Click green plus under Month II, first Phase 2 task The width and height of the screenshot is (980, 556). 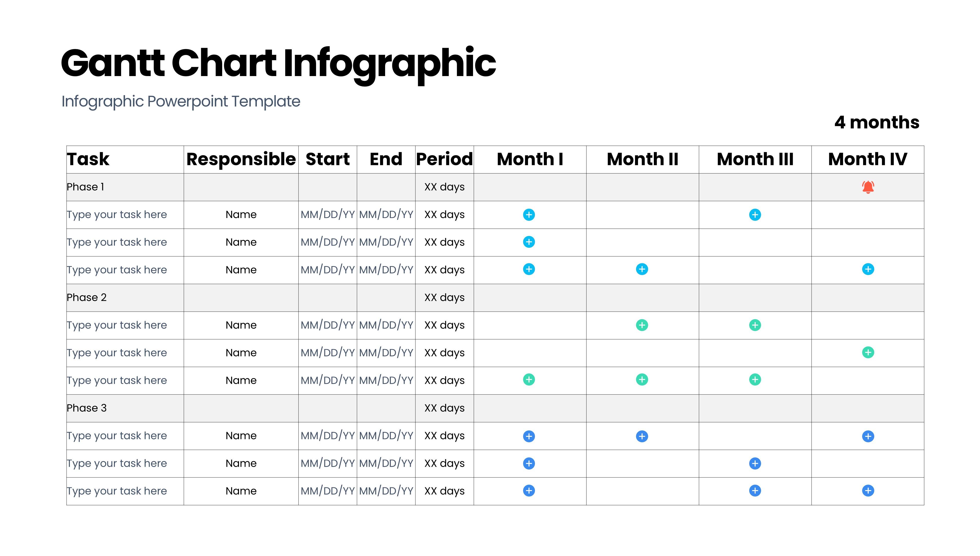[642, 325]
